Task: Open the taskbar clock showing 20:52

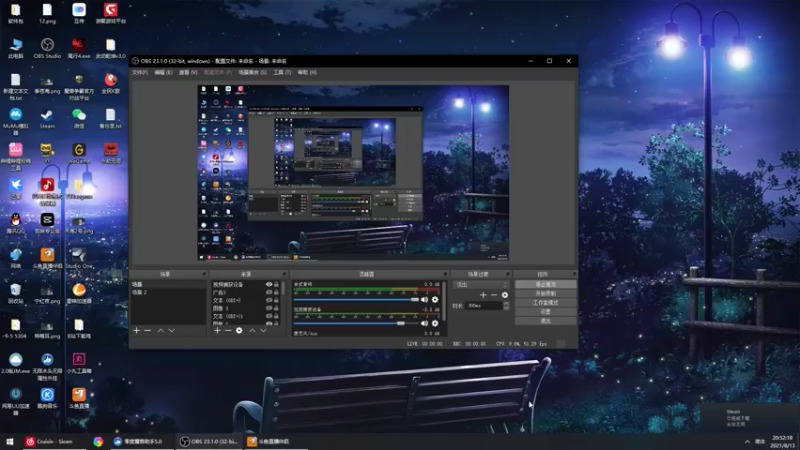Action: click(x=782, y=441)
